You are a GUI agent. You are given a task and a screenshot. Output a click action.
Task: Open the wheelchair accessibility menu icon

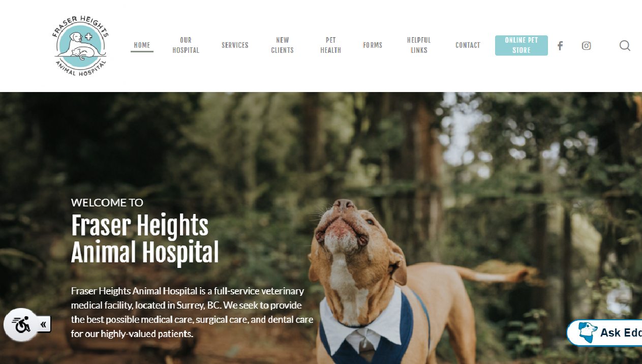[21, 324]
